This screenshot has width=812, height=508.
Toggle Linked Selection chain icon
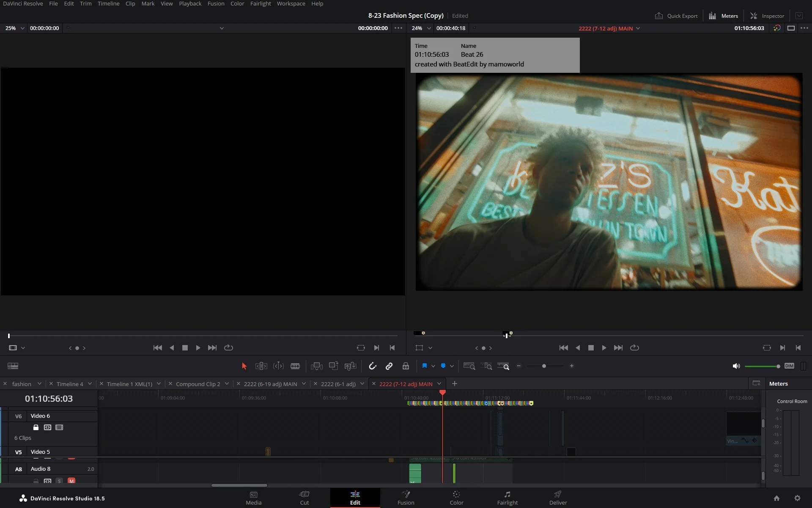click(x=389, y=366)
